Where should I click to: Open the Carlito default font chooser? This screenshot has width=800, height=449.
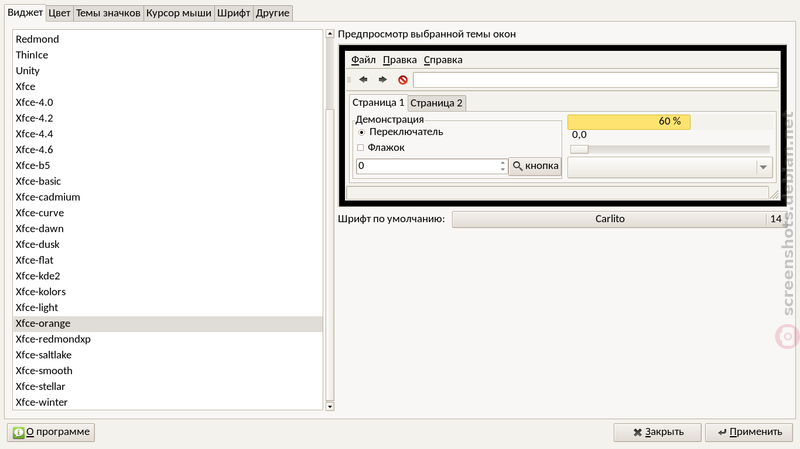click(619, 219)
